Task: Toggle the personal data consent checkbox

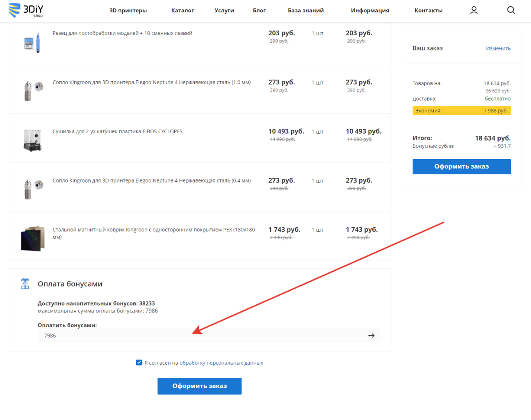Action: (139, 363)
